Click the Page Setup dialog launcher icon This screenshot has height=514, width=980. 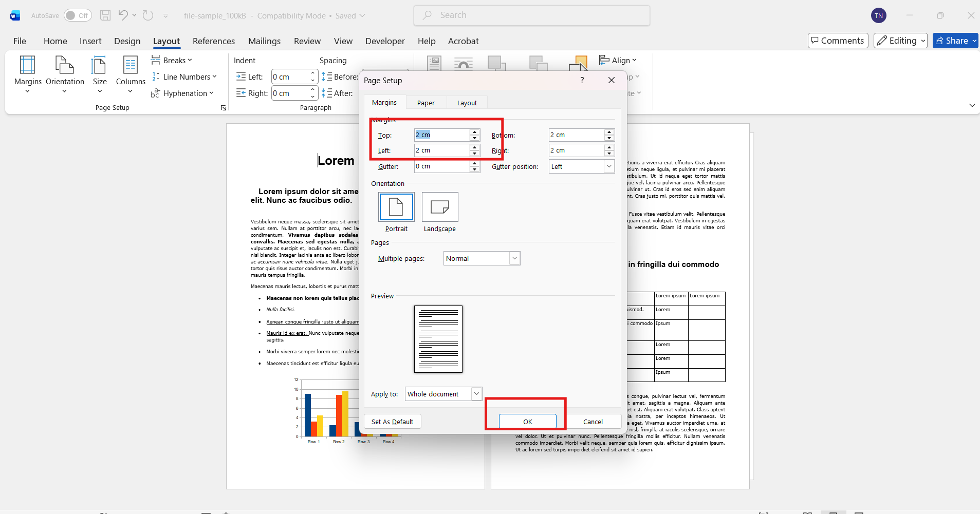[x=224, y=108]
